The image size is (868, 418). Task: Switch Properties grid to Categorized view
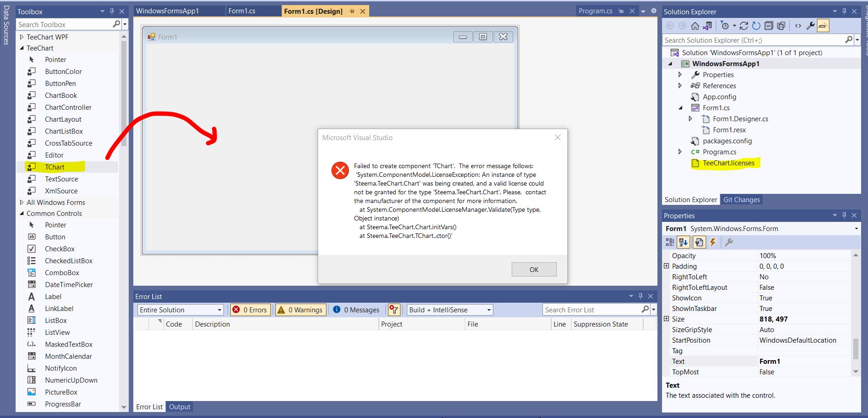click(670, 242)
